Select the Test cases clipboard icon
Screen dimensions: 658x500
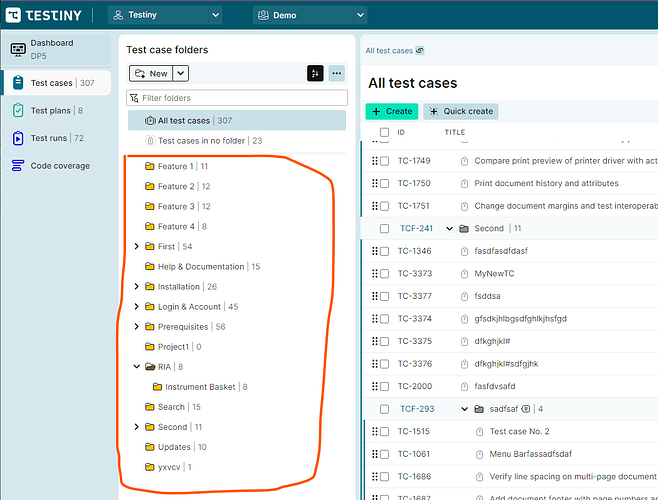tap(18, 83)
